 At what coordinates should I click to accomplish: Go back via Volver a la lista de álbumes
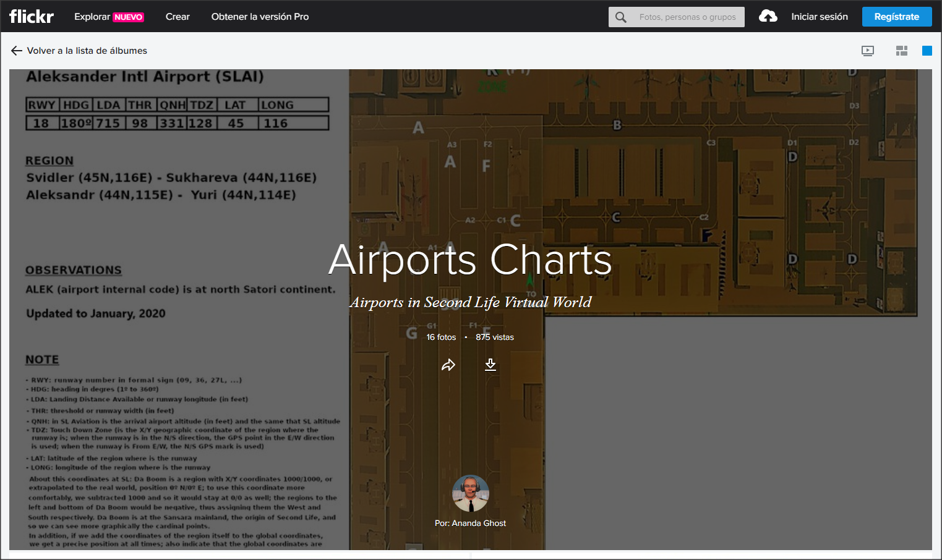87,51
